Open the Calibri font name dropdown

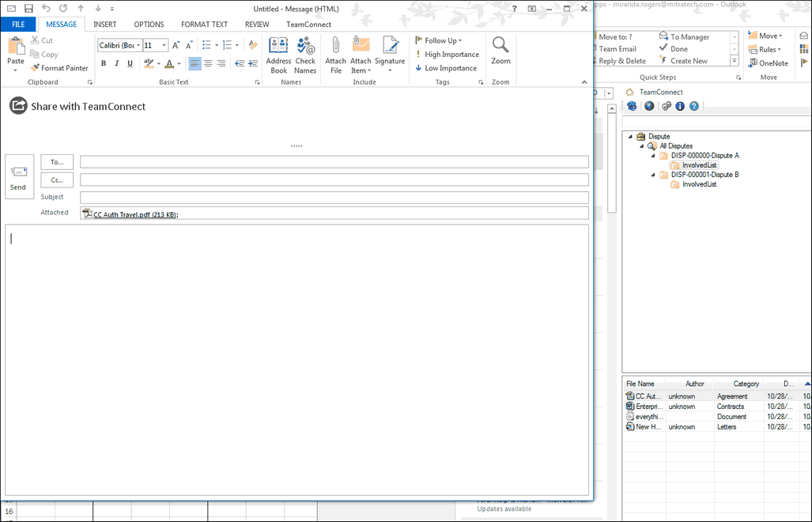pyautogui.click(x=138, y=46)
